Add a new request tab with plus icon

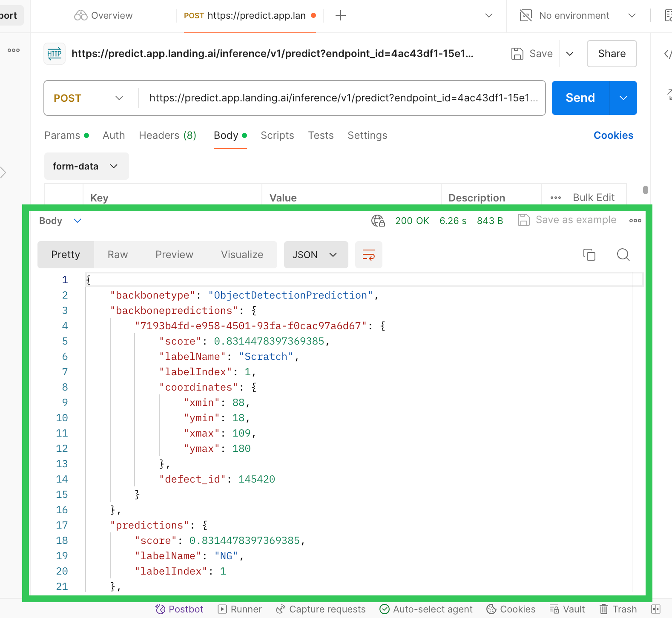click(x=341, y=16)
